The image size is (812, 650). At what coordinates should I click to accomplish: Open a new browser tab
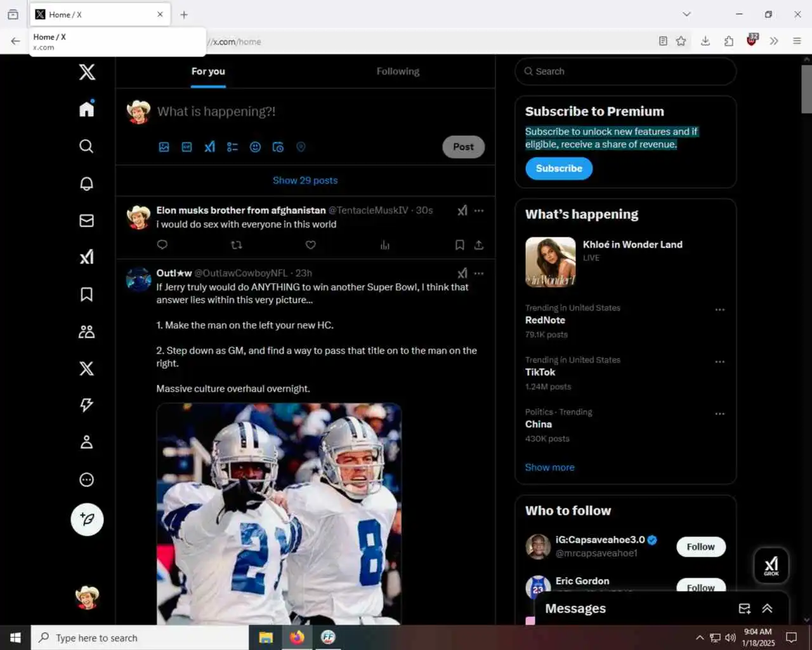point(184,15)
